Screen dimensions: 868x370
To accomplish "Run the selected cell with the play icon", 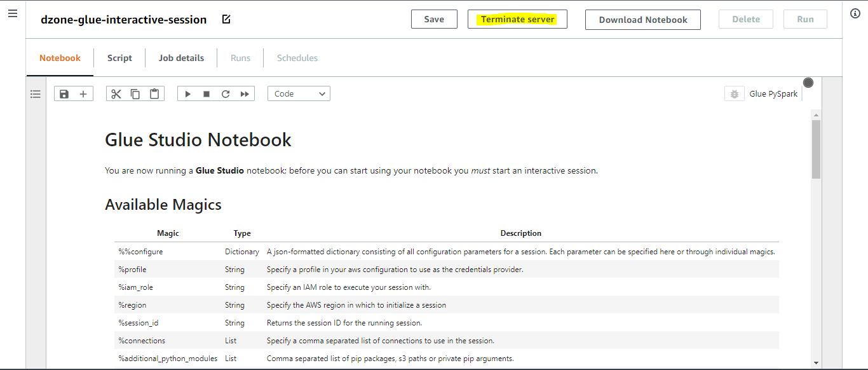I will click(x=187, y=94).
